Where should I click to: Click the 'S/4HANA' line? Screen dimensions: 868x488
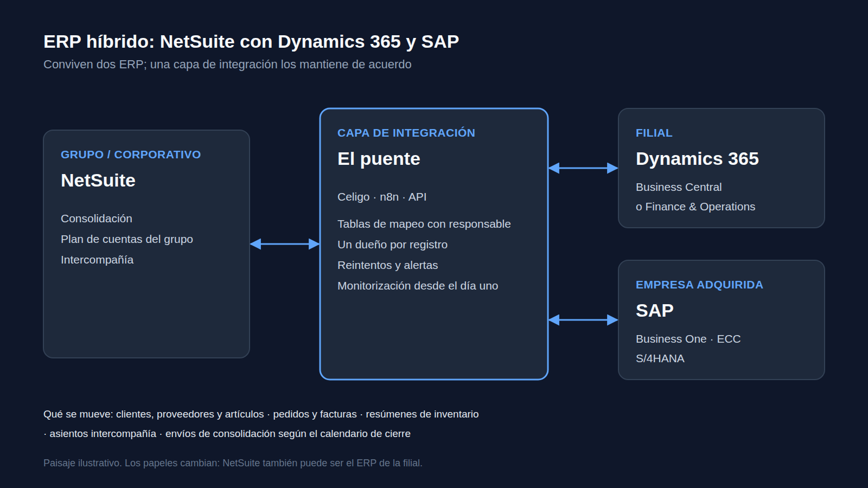[660, 358]
